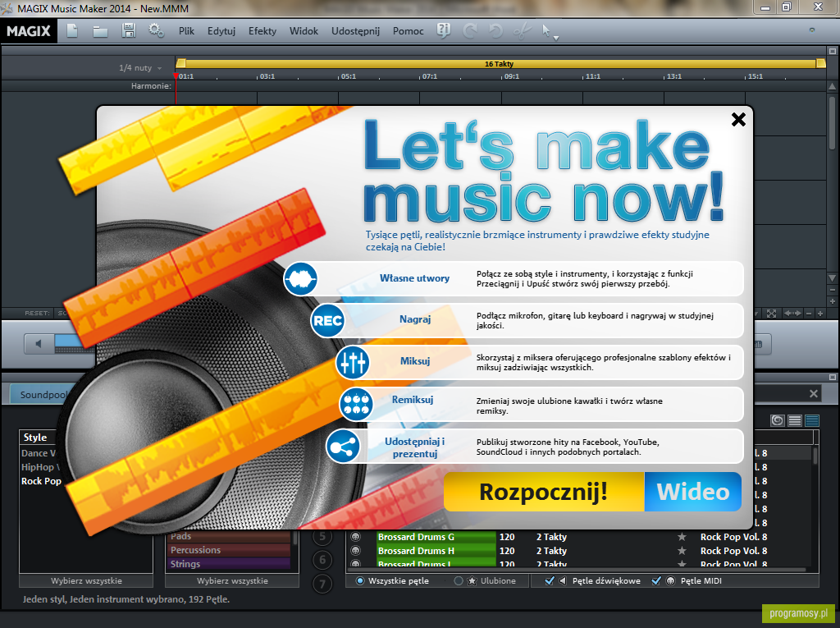
Task: Select the mouse pointer mode tool
Action: tap(546, 30)
